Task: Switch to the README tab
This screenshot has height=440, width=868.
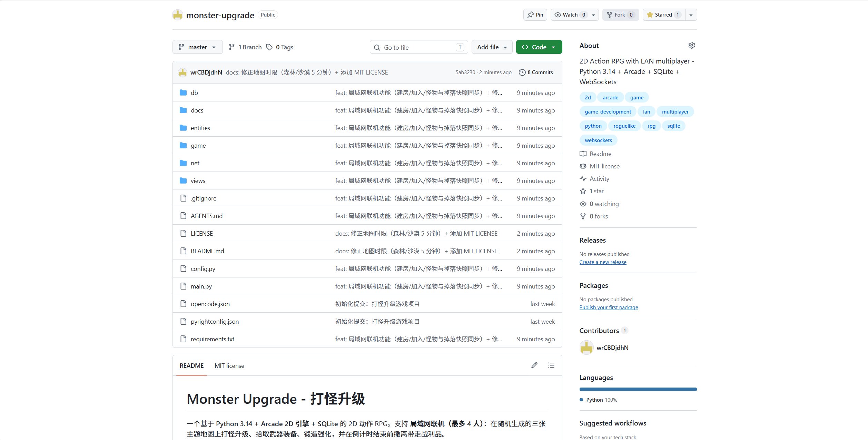Action: click(x=191, y=365)
